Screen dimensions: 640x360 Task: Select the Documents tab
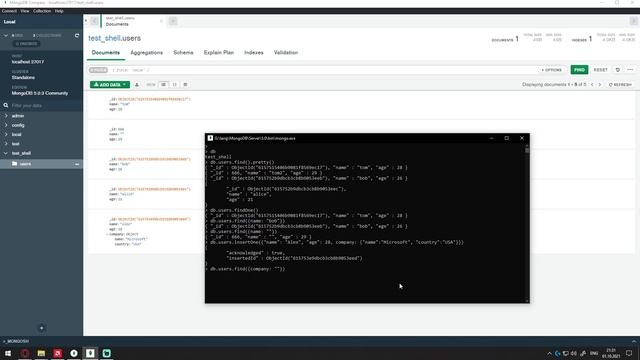(106, 53)
